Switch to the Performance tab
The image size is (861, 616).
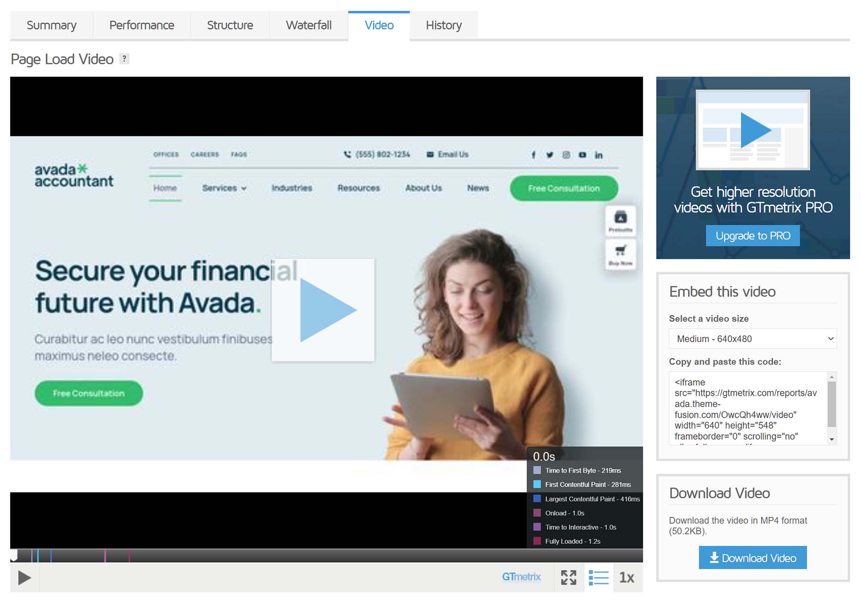[x=141, y=25]
